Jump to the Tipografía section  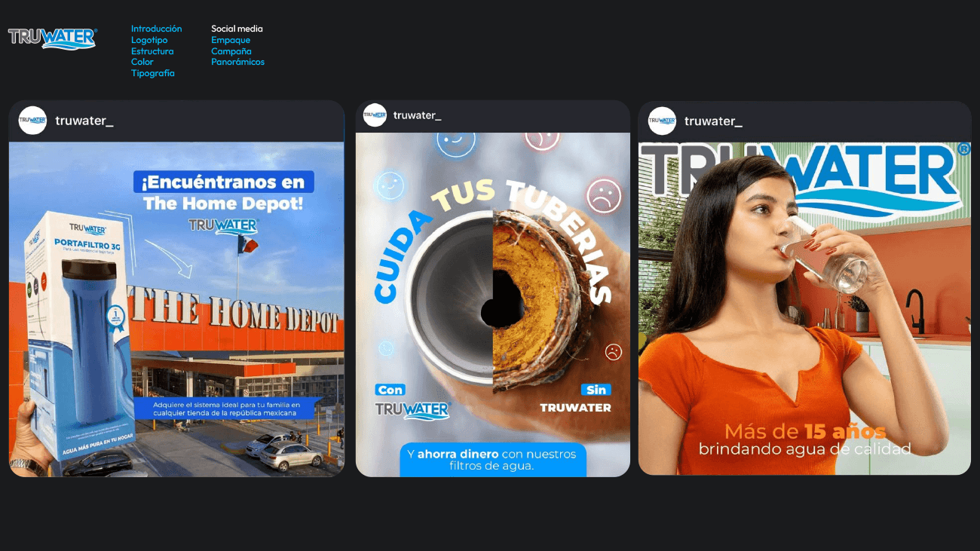point(153,73)
